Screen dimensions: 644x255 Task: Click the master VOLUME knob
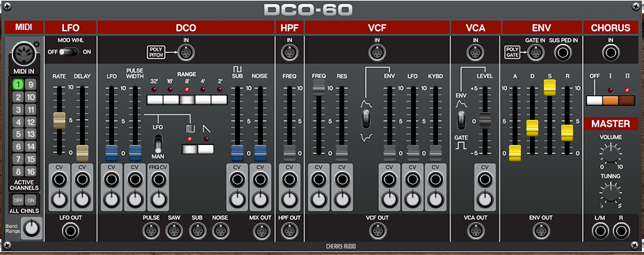pyautogui.click(x=611, y=155)
